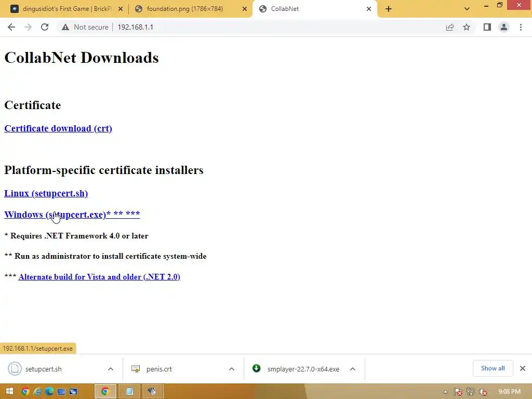532x399 pixels.
Task: Download the certificate (crt) link
Action: tap(58, 129)
